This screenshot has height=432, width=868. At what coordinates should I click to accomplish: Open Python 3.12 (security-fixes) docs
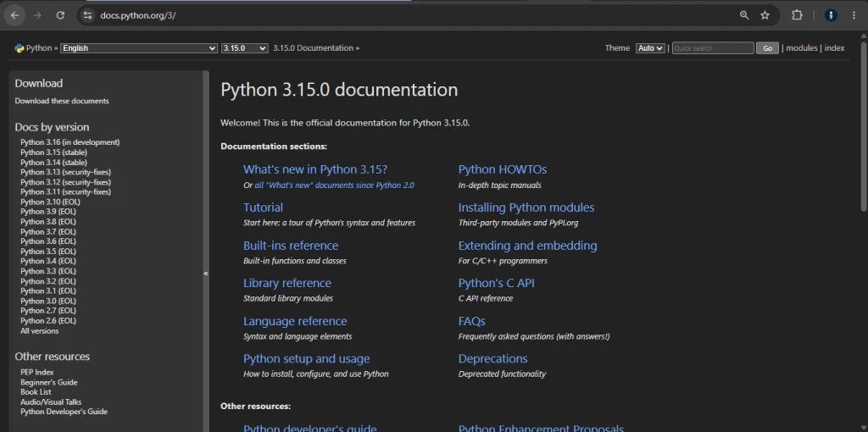66,182
